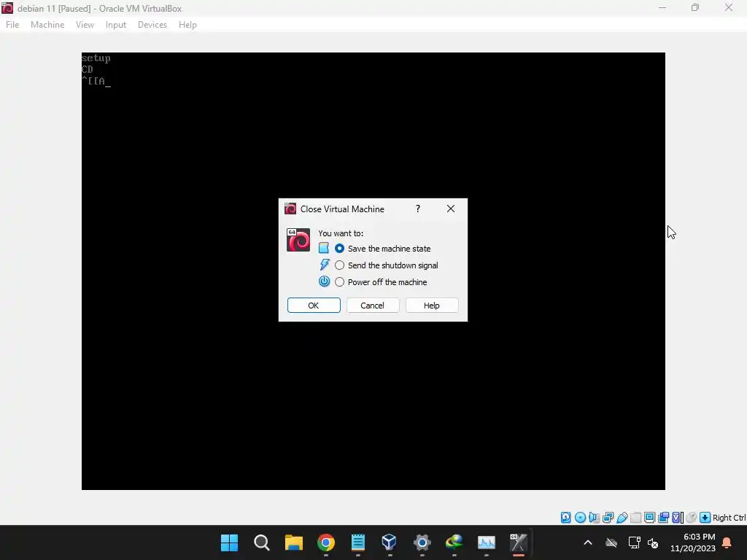Click the save state disk icon
This screenshot has height=560, width=747.
[323, 248]
